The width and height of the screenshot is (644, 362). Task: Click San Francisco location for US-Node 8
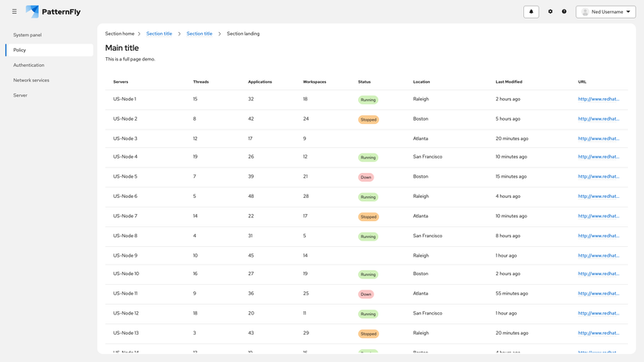[x=427, y=236]
